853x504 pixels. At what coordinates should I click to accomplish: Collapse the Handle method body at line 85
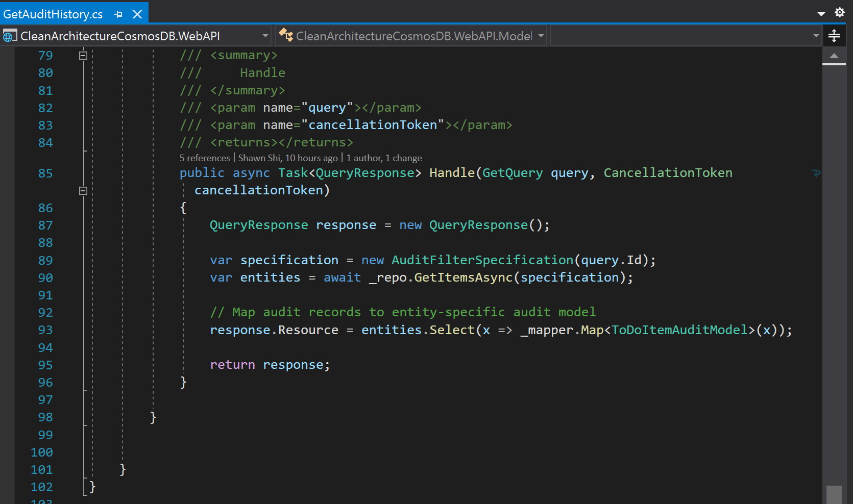(83, 190)
